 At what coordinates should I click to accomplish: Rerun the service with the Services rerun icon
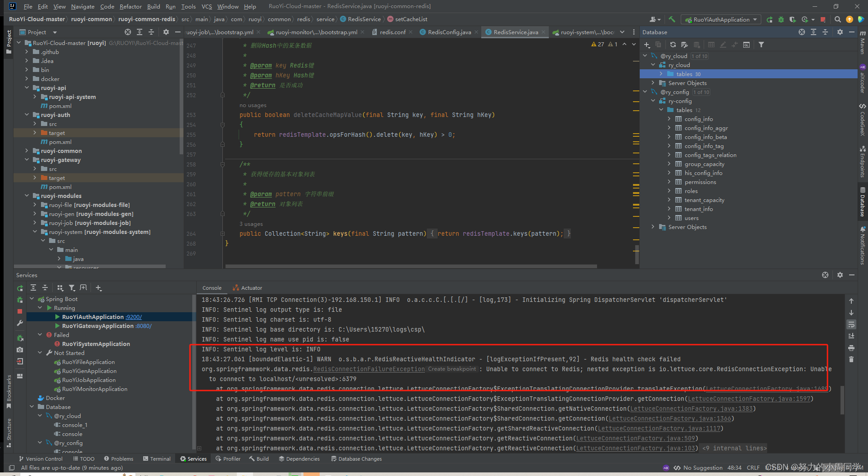[20, 288]
